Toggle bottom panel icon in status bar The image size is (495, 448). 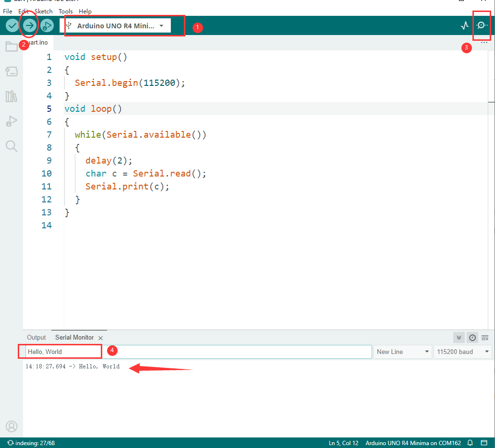[x=484, y=443]
